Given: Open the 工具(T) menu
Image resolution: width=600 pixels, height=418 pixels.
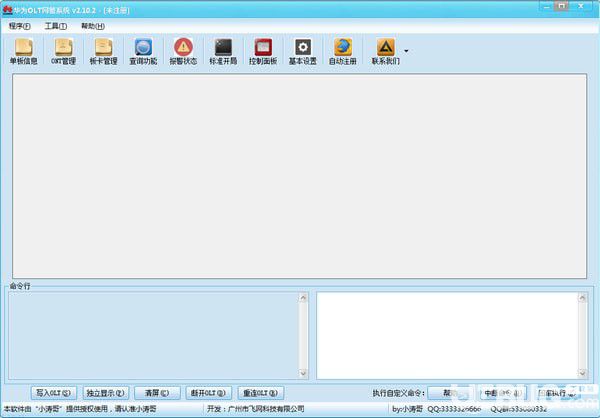Looking at the screenshot, I should pyautogui.click(x=56, y=26).
